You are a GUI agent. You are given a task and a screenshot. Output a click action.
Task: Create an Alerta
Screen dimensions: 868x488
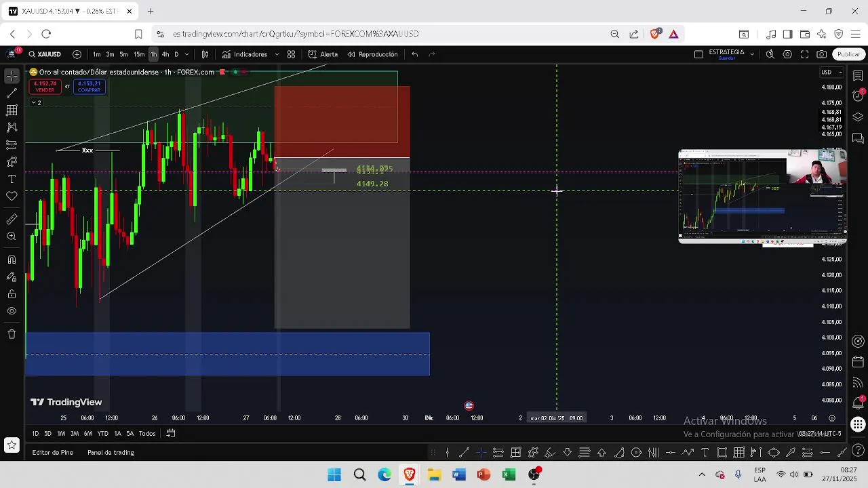(x=323, y=54)
